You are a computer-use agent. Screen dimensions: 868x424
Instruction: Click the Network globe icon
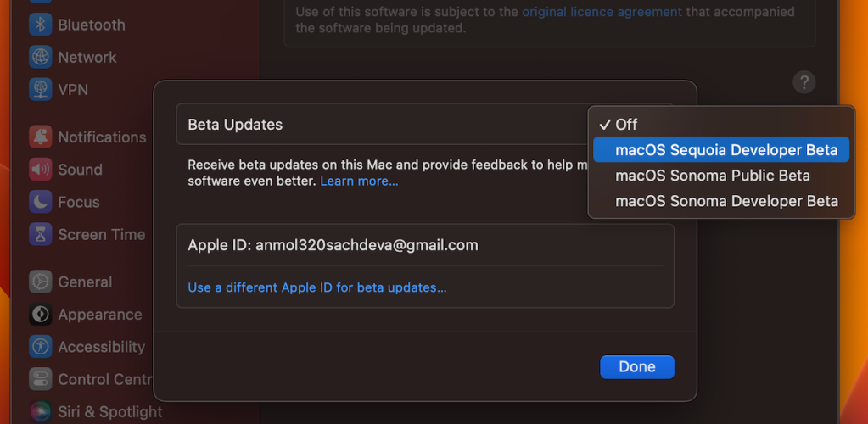click(41, 57)
